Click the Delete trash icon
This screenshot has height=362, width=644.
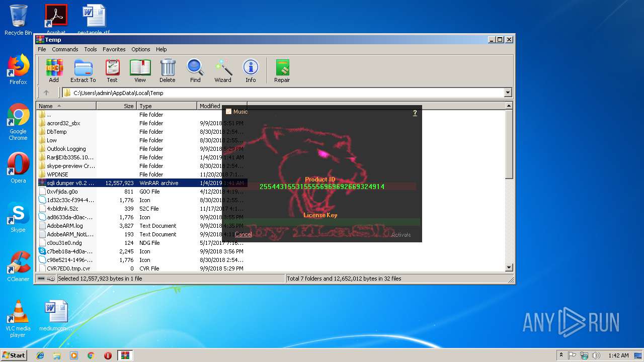(168, 70)
